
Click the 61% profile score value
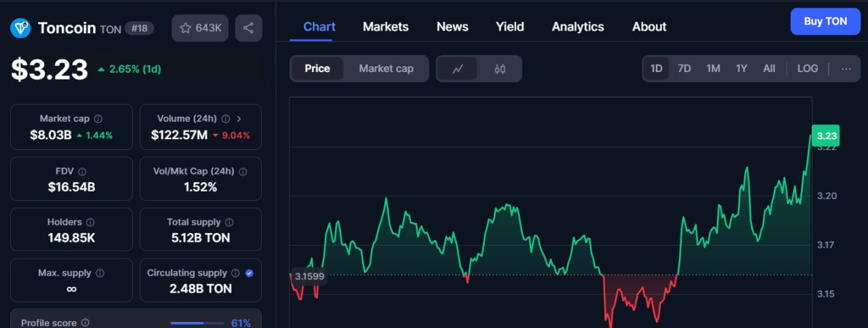click(241, 323)
